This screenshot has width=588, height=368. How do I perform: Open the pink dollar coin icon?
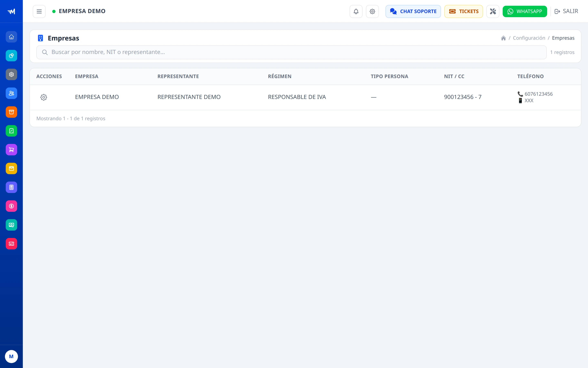[11, 206]
